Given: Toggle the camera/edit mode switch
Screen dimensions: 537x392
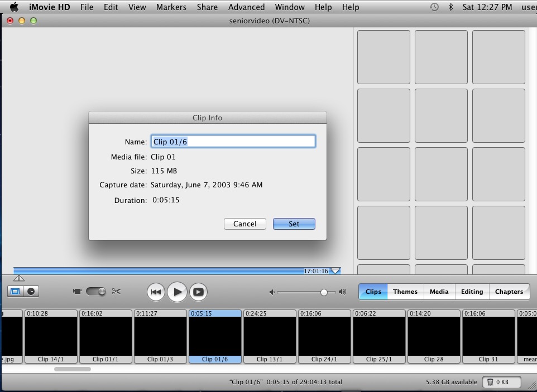Looking at the screenshot, I should point(96,292).
